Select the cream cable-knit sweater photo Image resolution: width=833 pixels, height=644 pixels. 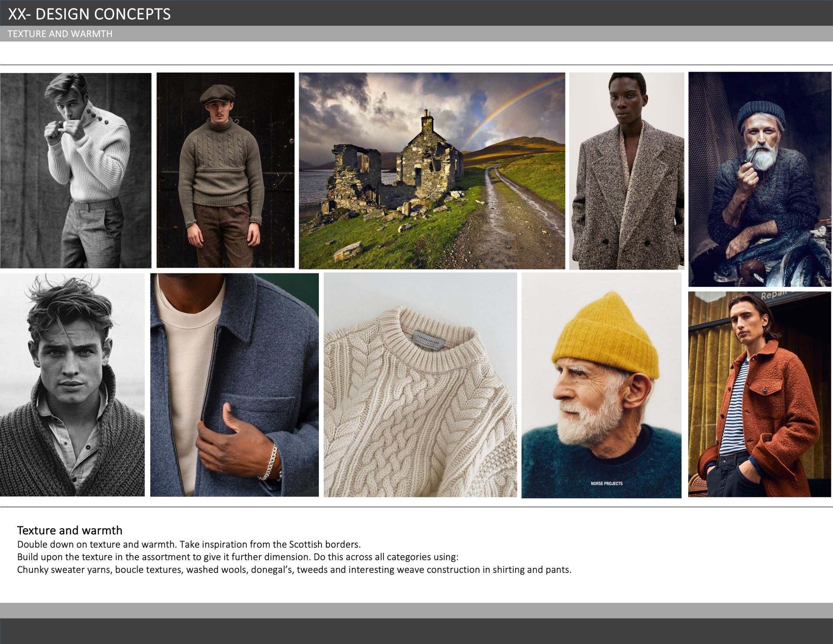tap(420, 384)
